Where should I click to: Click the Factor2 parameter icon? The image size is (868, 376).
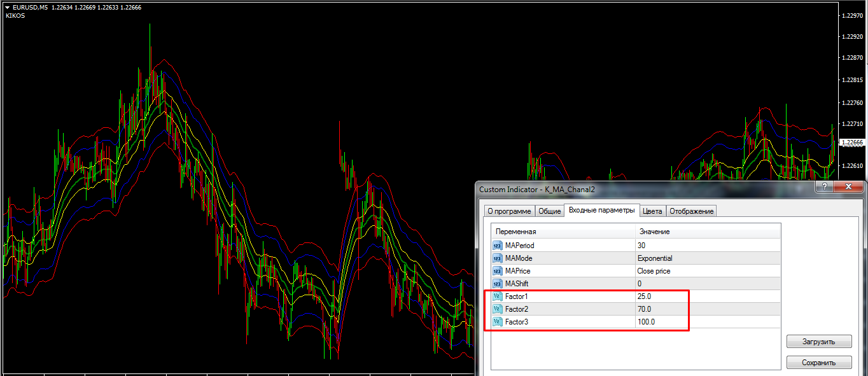[x=498, y=309]
